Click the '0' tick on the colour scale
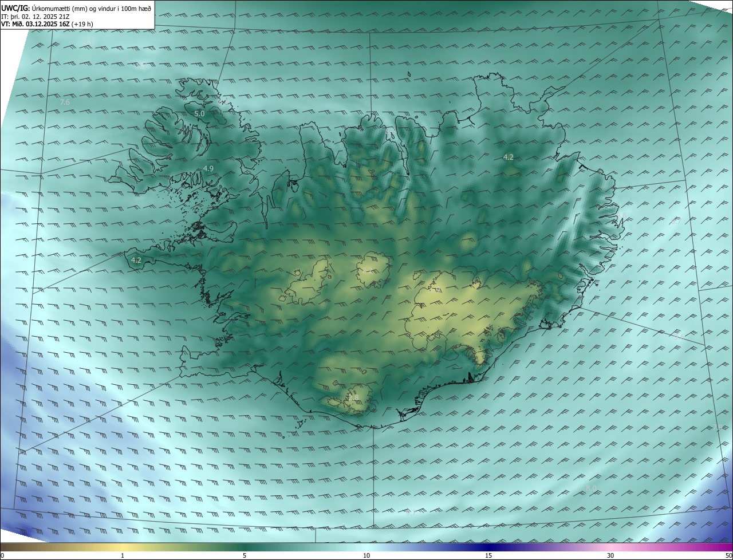 pyautogui.click(x=2, y=555)
